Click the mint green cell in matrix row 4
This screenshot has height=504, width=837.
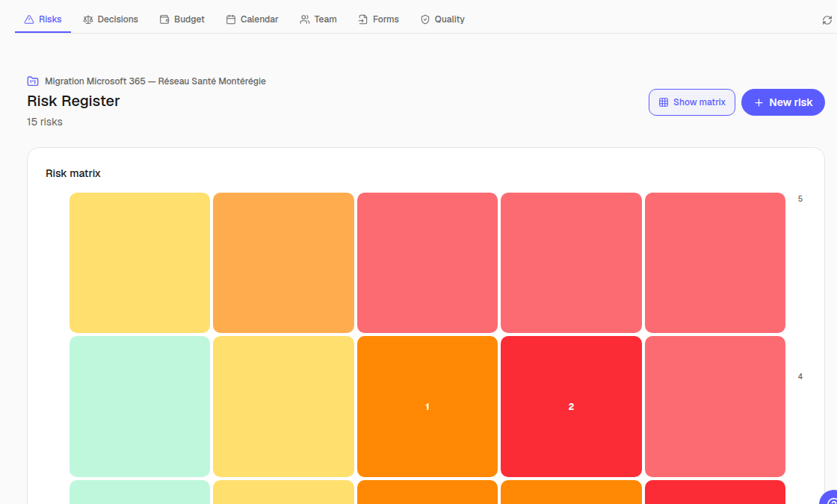139,406
